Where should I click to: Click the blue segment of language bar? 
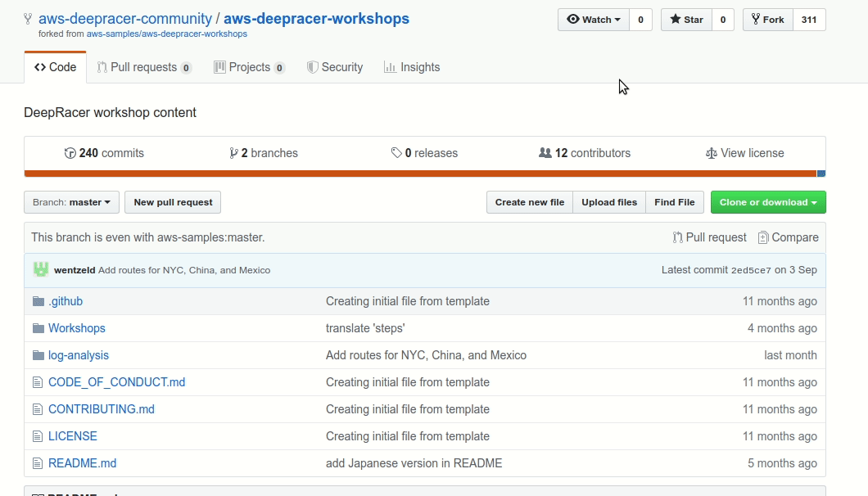click(821, 174)
